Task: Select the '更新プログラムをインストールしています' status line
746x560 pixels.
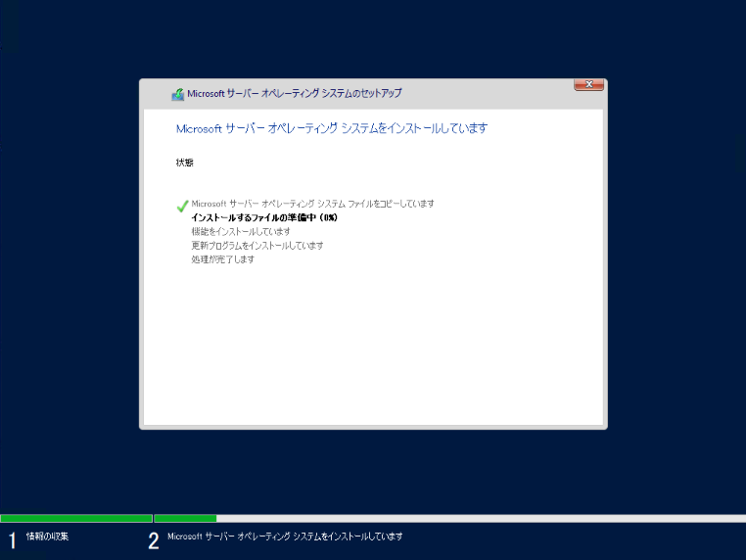Action: tap(257, 246)
